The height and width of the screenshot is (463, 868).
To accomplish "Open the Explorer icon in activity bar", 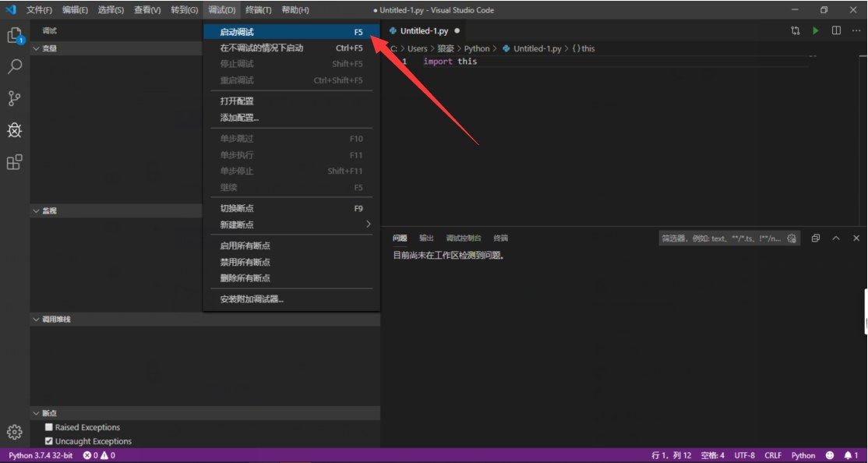I will [14, 35].
